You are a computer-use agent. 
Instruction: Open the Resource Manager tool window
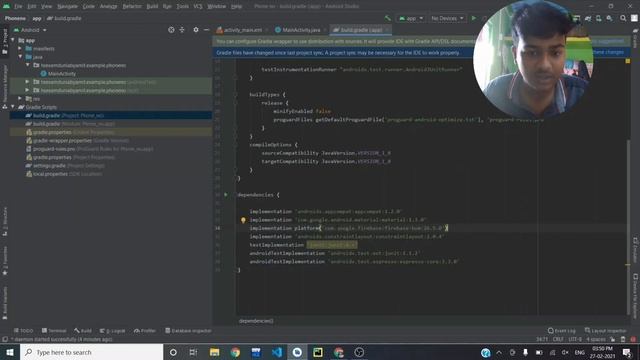coord(5,87)
